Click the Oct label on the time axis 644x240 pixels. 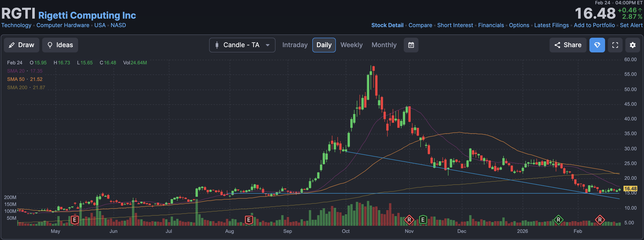346,231
